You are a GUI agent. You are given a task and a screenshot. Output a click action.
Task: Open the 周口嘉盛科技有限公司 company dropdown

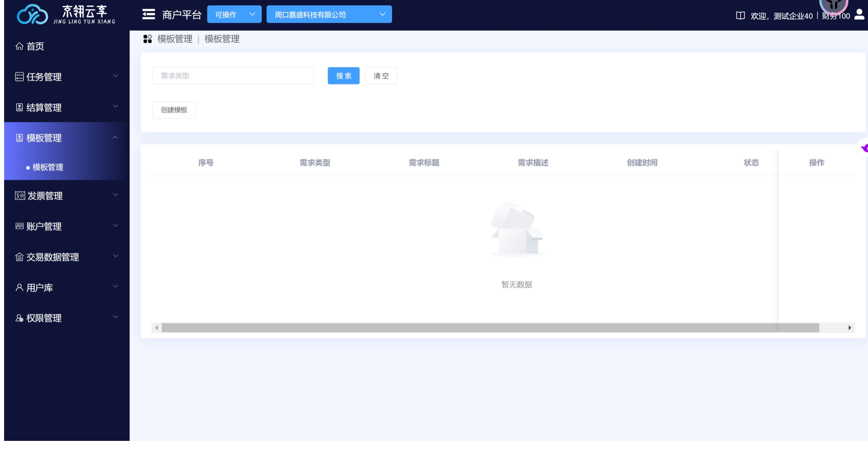(329, 15)
